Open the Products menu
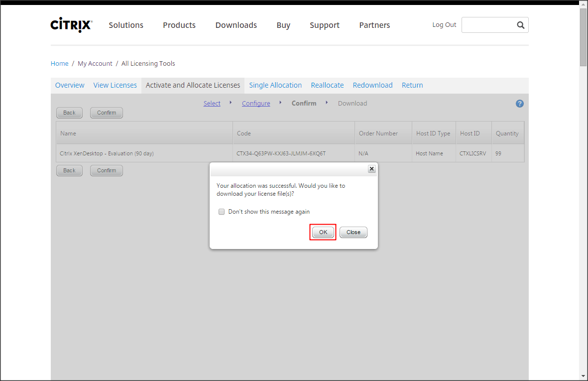 click(x=179, y=25)
